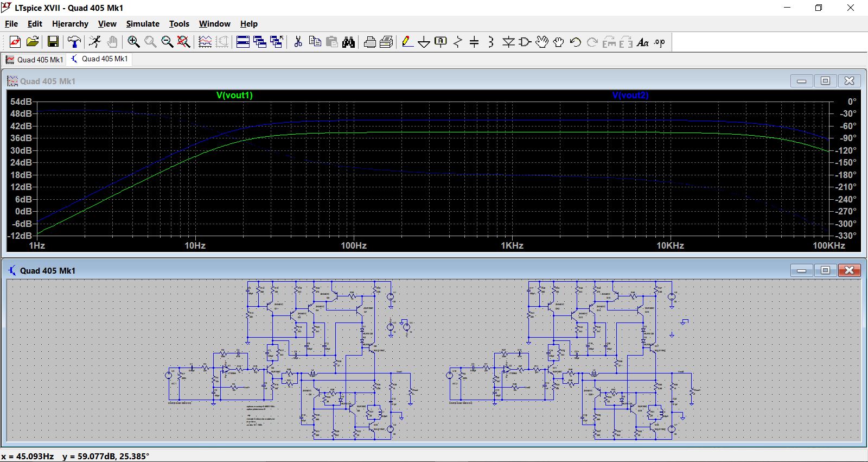Image resolution: width=868 pixels, height=462 pixels.
Task: Cascade windows with the Cascade icon
Action: point(260,42)
